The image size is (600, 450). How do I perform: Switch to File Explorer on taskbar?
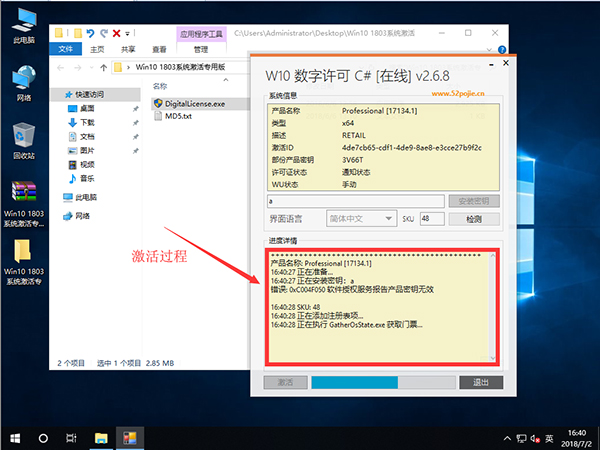coord(101,438)
